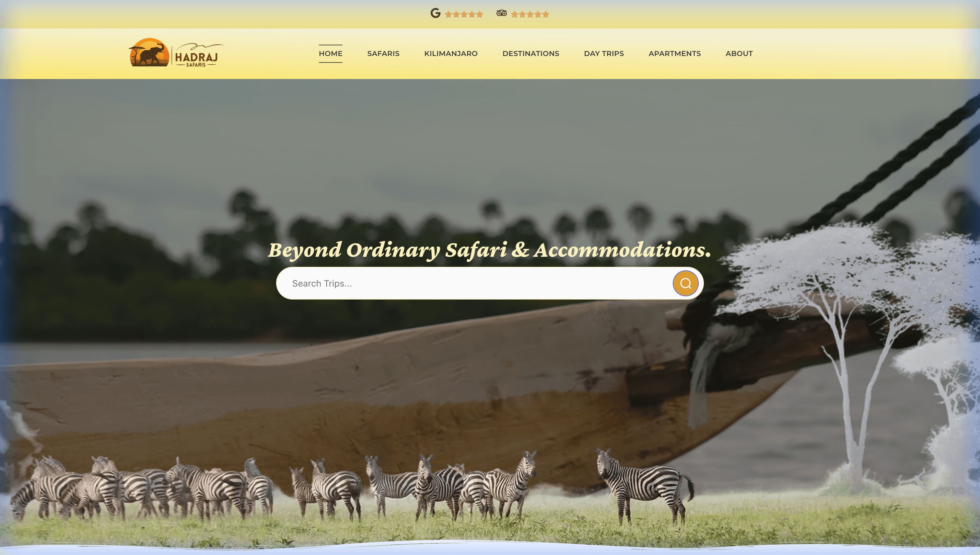Click the Google "G" rating icon
This screenshot has height=555, width=980.
[x=436, y=14]
